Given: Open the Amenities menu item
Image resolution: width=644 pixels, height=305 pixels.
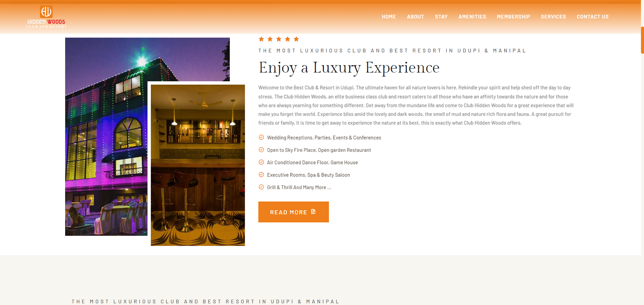Looking at the screenshot, I should coord(472,17).
